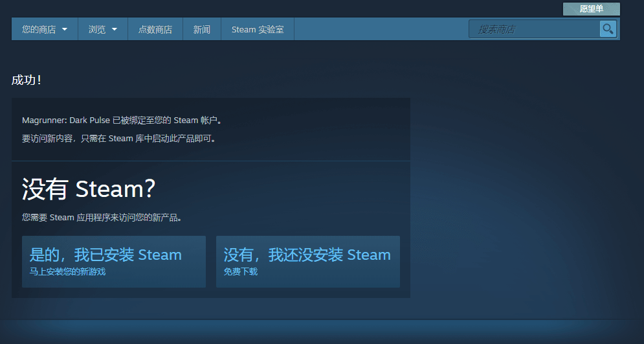The image size is (644, 344).
Task: Click the 要访问新内容 instruction line
Action: point(118,139)
